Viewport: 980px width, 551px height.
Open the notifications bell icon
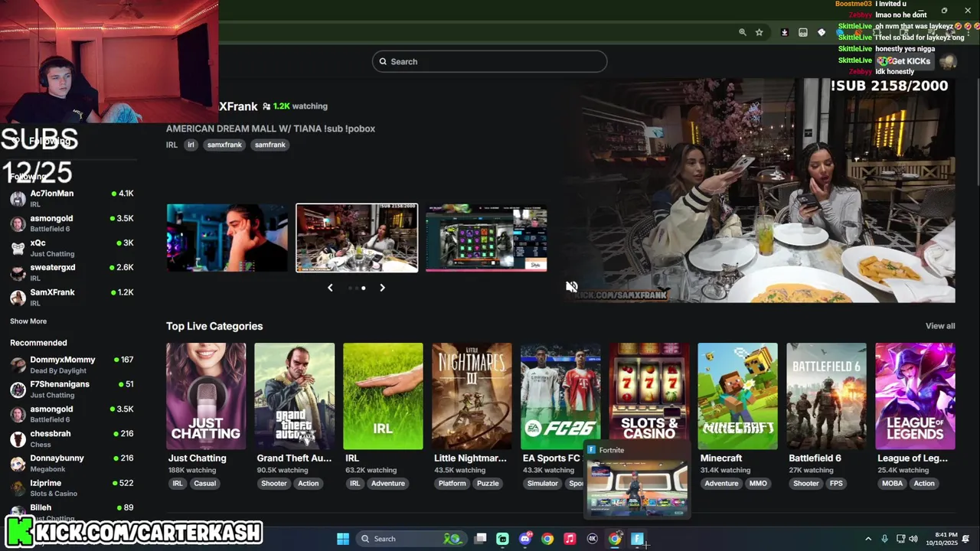966,539
